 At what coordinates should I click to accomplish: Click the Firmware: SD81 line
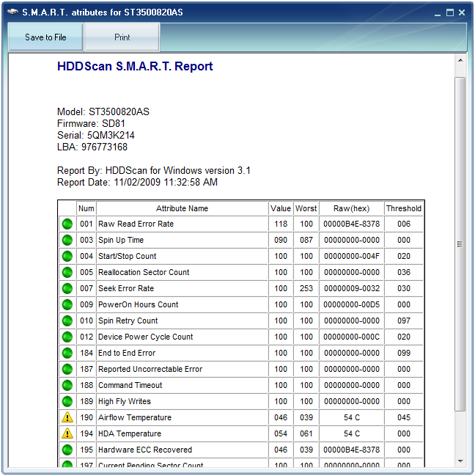91,123
